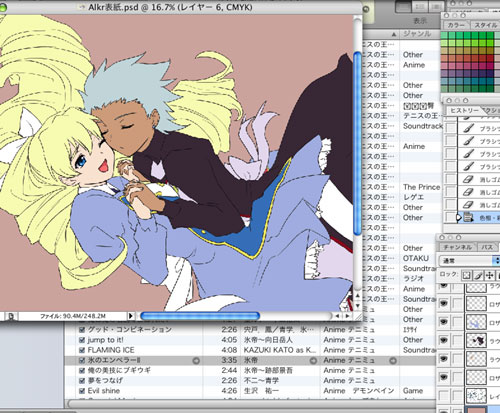Open status bar arrow menu beside ファイル size
The height and width of the screenshot is (413, 500).
coord(131,316)
